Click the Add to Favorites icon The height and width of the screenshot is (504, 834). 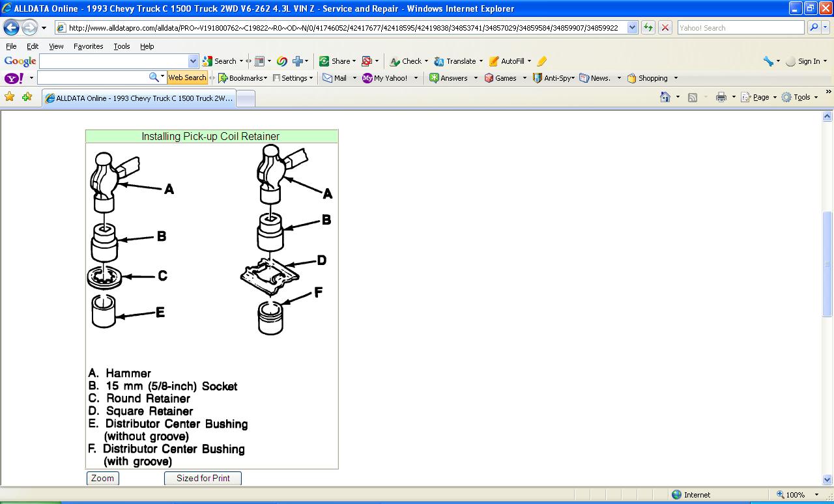(x=27, y=97)
